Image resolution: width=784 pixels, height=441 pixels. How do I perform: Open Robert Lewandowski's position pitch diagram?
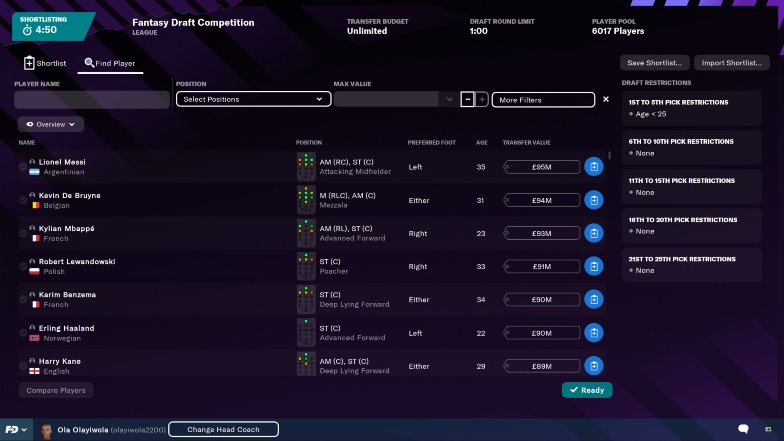306,266
